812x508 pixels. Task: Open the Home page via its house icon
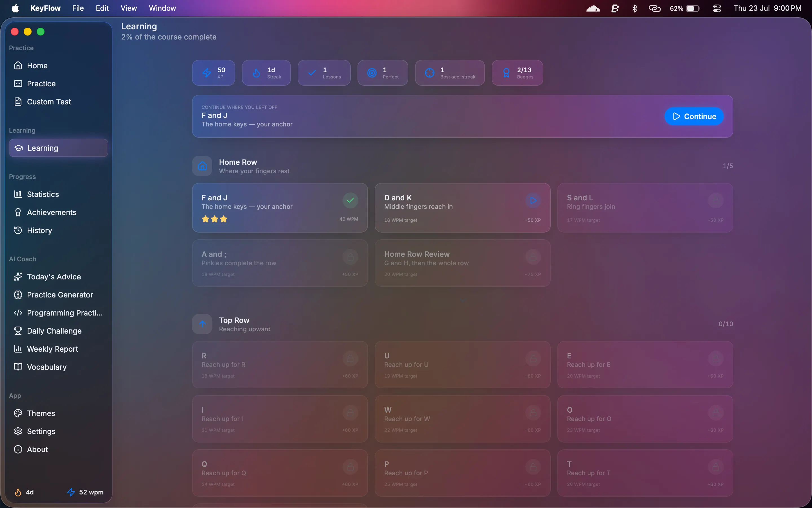pyautogui.click(x=18, y=65)
